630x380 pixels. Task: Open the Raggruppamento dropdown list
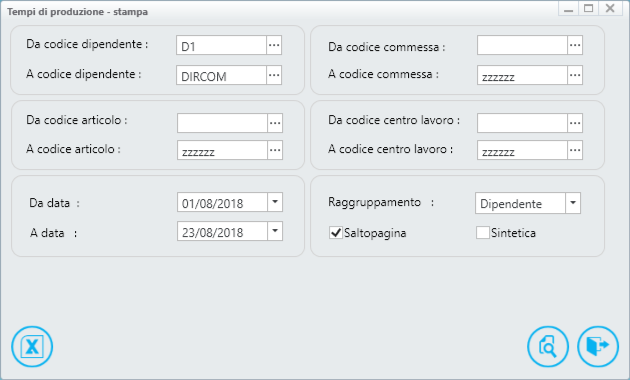(x=573, y=203)
